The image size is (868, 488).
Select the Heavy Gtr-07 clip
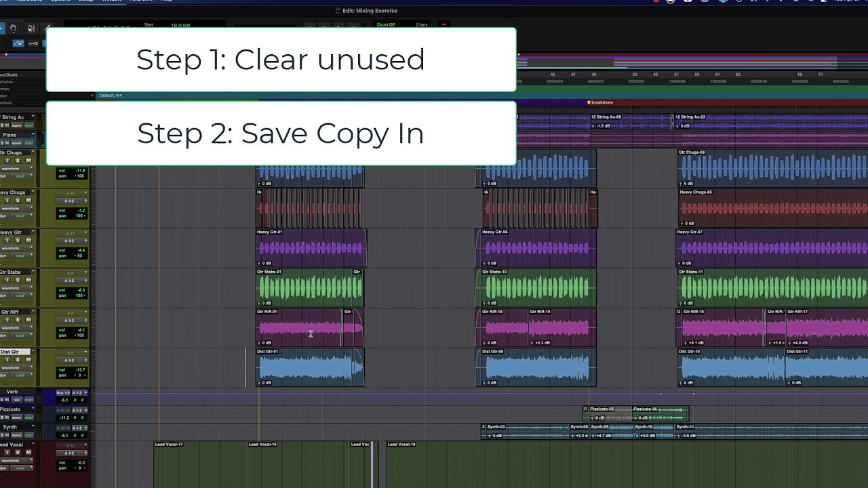pyautogui.click(x=772, y=248)
